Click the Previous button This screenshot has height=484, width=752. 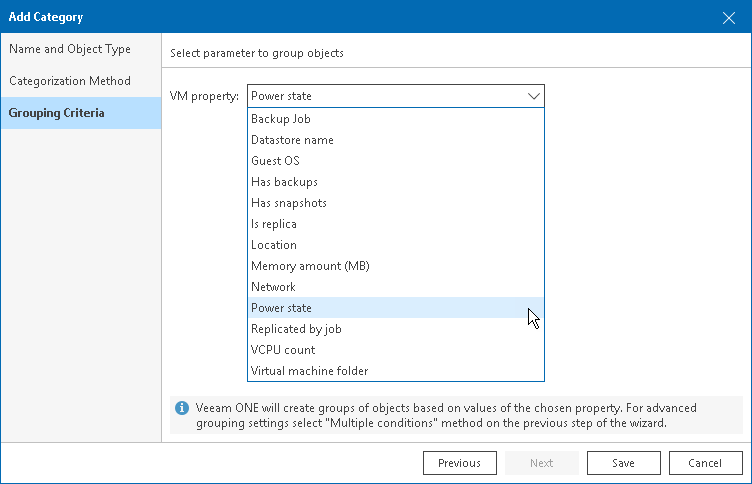click(x=460, y=463)
